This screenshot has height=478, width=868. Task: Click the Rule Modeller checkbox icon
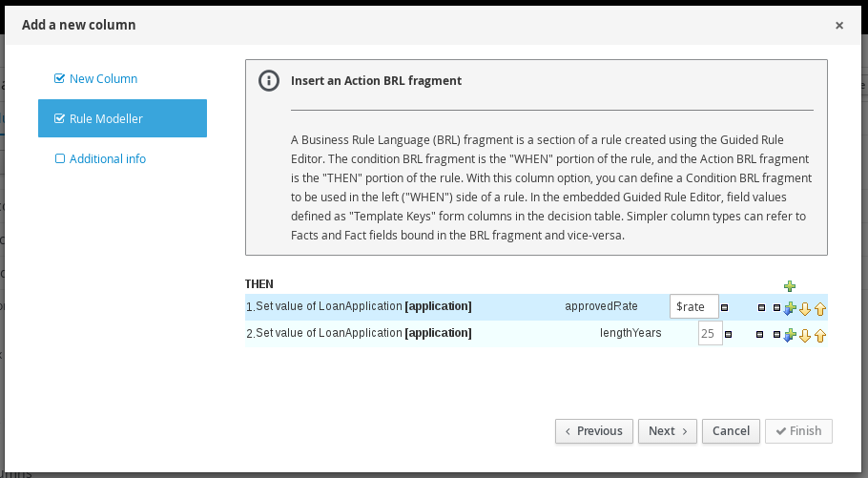(x=60, y=119)
